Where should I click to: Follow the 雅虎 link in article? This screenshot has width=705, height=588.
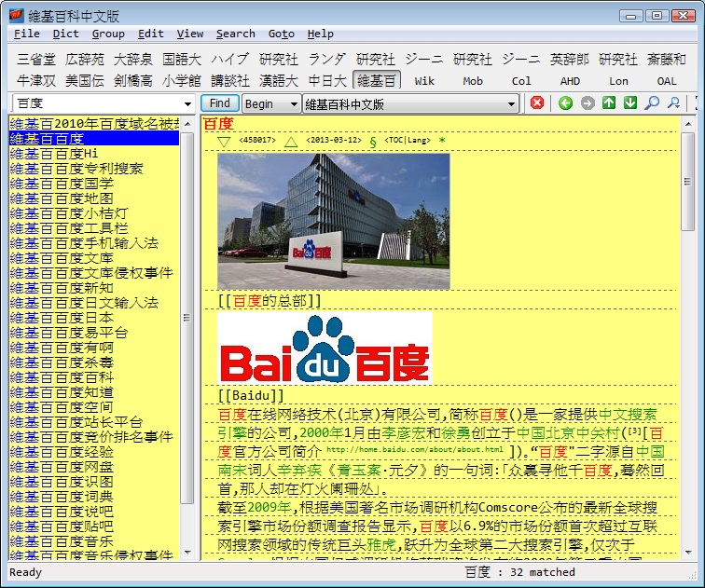coord(381,545)
